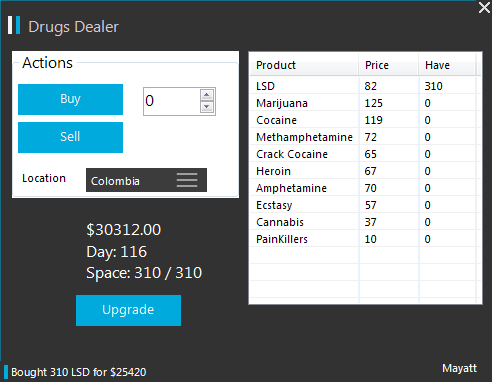Click the Day: 116 label
The width and height of the screenshot is (492, 382).
[x=116, y=252]
